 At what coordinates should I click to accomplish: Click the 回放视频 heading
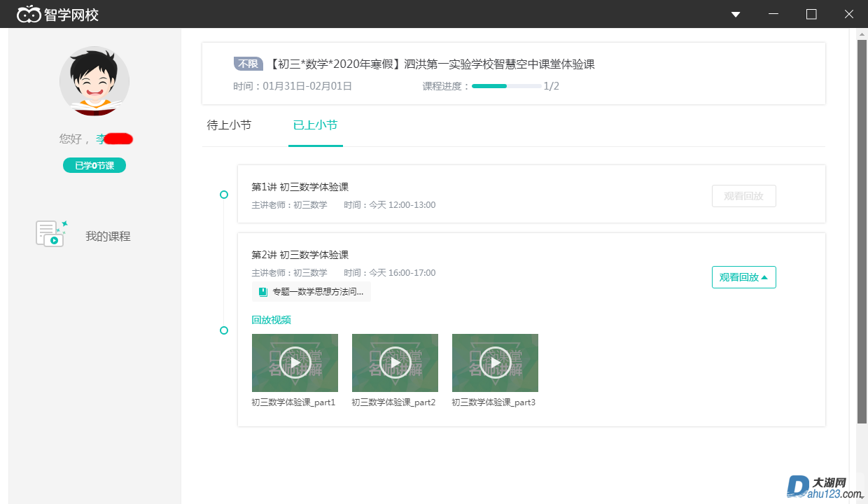pos(272,320)
